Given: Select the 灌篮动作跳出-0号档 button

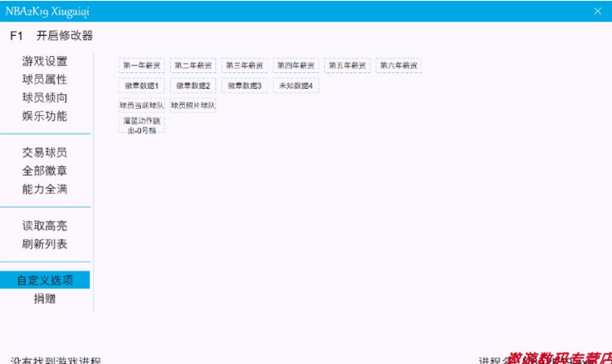Looking at the screenshot, I should tap(142, 125).
